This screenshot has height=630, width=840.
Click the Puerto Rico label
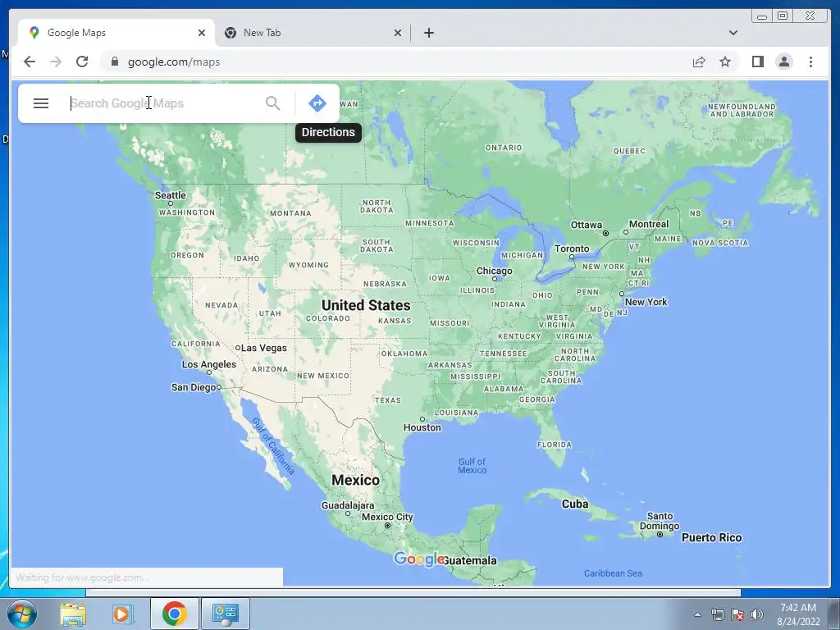click(x=711, y=538)
